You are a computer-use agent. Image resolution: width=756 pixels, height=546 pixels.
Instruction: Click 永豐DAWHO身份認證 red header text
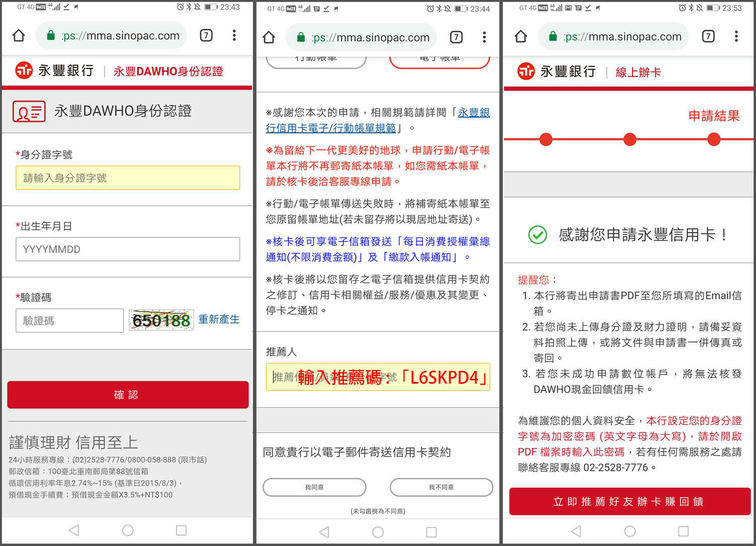(168, 72)
